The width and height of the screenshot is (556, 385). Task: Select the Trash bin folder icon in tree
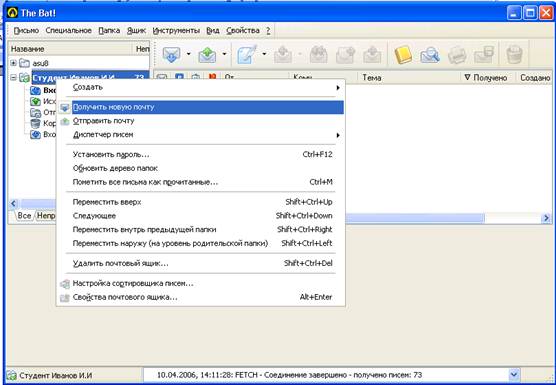coord(35,123)
